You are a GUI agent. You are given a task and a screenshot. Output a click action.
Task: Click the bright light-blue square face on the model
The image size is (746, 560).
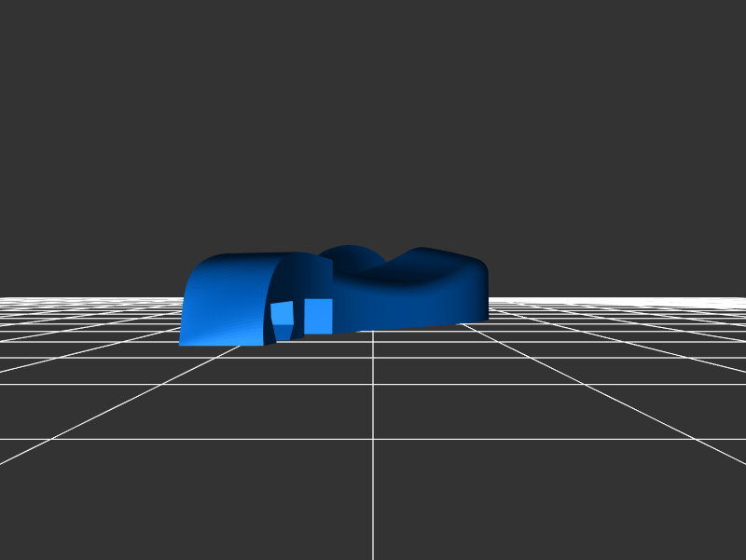pyautogui.click(x=319, y=314)
